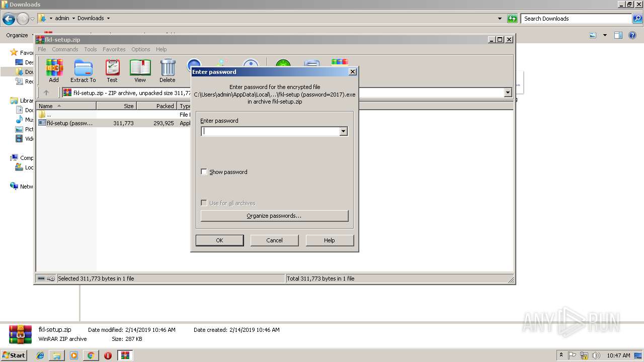
Task: Close the Enter password dialog
Action: (353, 71)
